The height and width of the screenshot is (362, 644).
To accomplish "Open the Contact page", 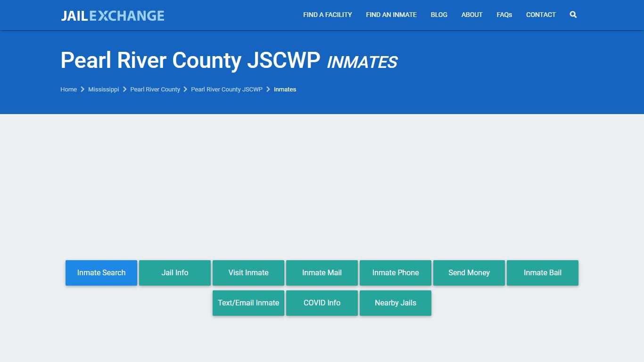I will 541,15.
